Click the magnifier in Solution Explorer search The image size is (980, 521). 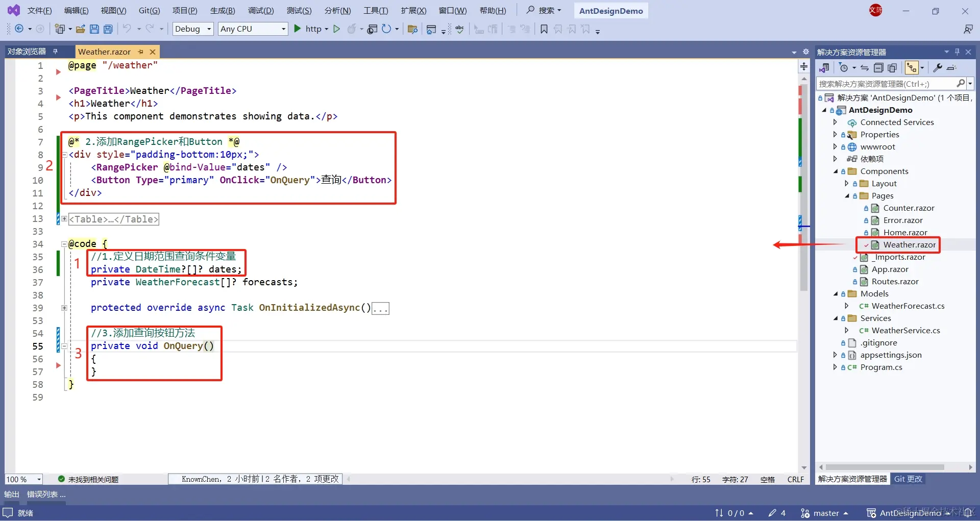(x=961, y=83)
